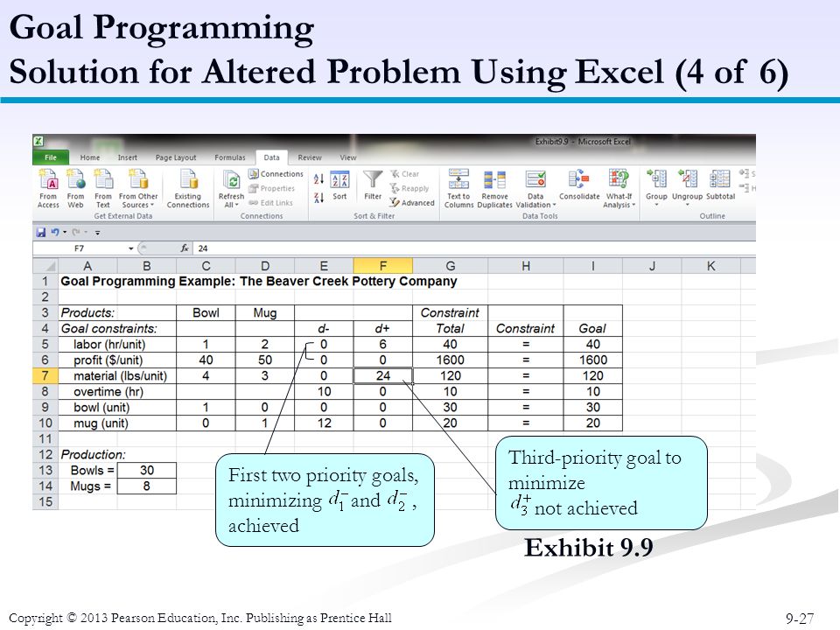The image size is (840, 630).
Task: Expand the Undo history dropdown arrow
Action: [x=65, y=233]
